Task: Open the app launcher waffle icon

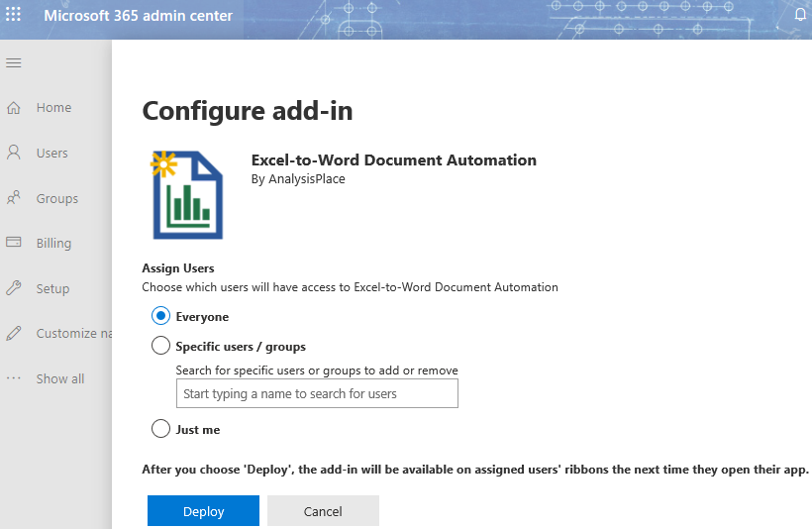Action: click(x=13, y=14)
